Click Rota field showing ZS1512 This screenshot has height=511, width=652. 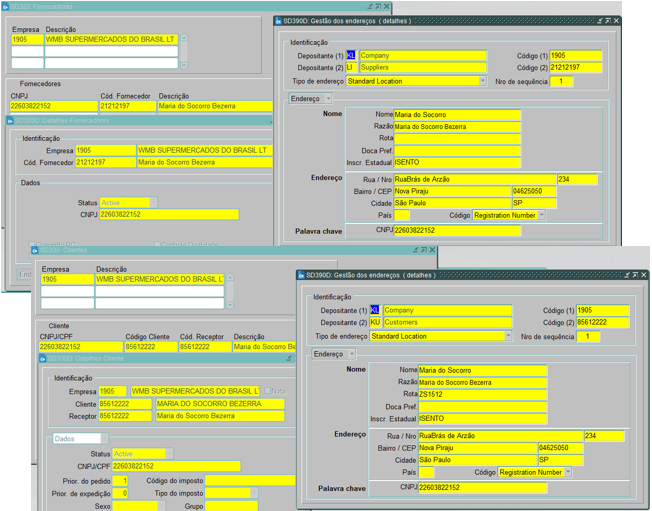(483, 394)
